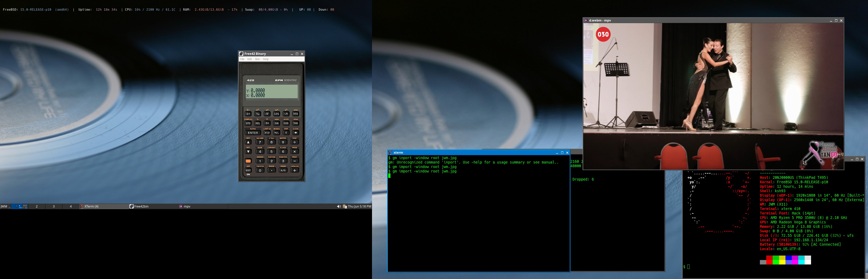868x279 pixels.
Task: Click digit 0 key on calculator
Action: coord(260,170)
